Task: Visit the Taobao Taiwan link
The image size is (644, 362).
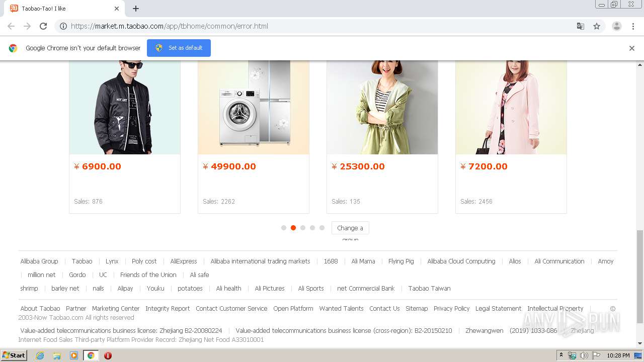Action: 429,289
